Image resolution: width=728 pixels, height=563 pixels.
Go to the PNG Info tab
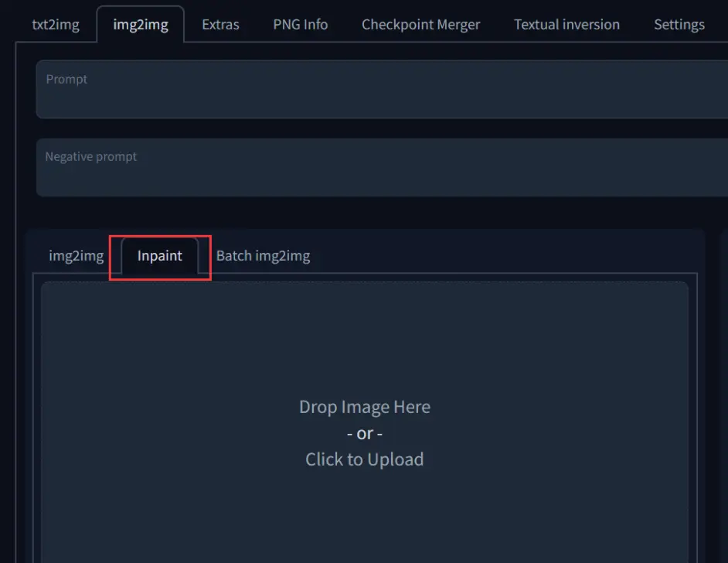(x=300, y=25)
